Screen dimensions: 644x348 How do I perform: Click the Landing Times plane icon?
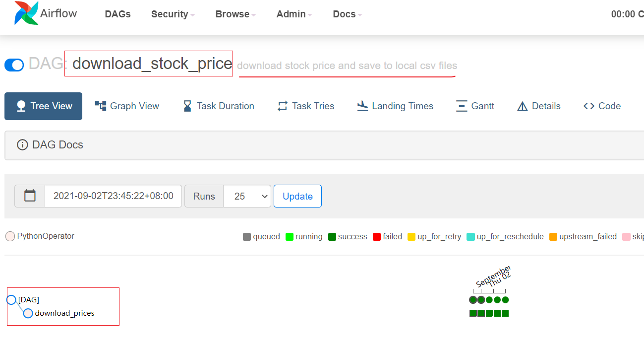(362, 106)
